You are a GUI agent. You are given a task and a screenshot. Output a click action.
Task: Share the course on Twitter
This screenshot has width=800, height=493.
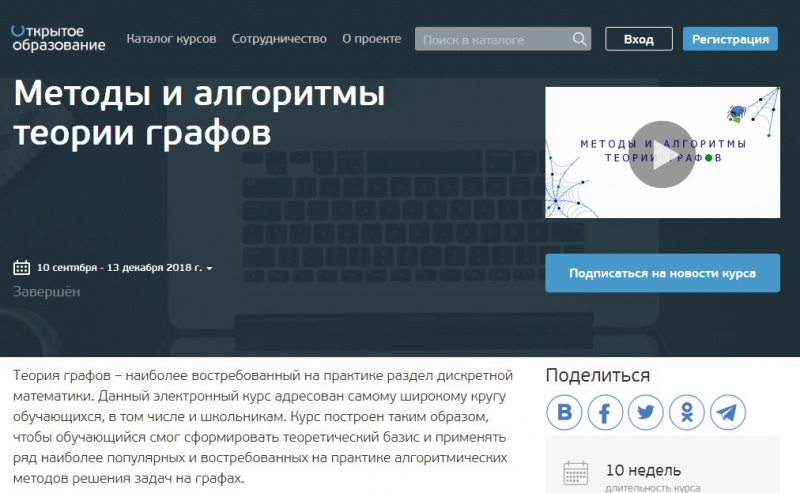[x=646, y=412]
